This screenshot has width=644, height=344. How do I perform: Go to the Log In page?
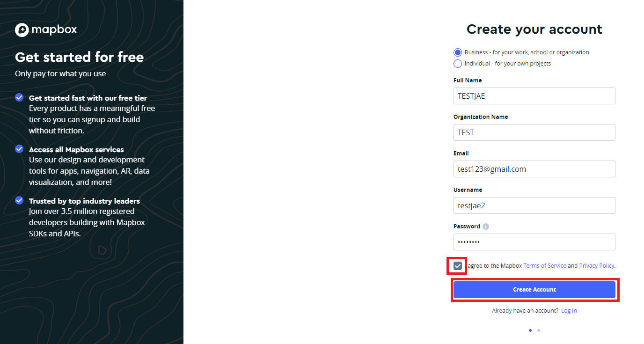(569, 311)
